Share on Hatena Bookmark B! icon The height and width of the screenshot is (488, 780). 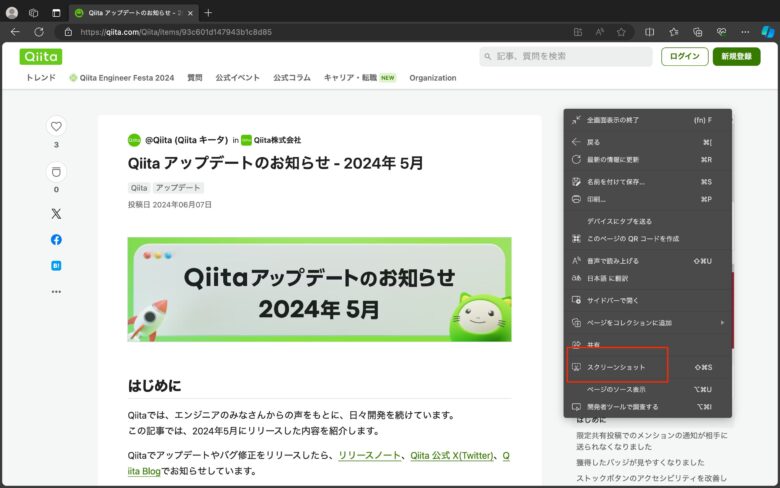click(x=56, y=266)
